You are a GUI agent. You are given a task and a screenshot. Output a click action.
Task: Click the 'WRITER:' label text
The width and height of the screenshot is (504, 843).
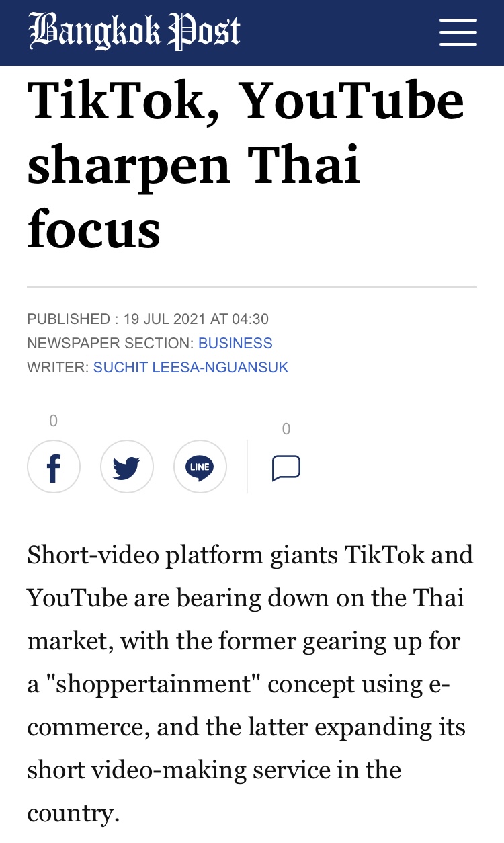[x=58, y=367]
